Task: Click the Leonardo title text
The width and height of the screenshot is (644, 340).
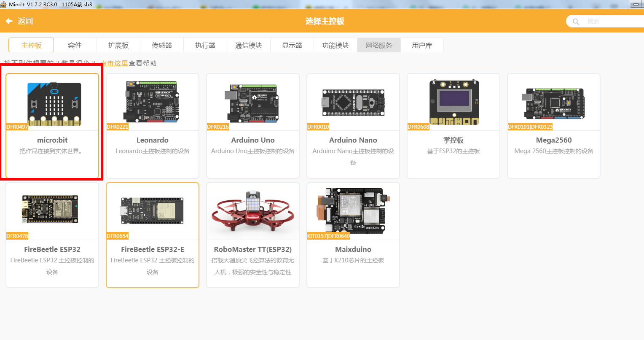Action: (153, 140)
